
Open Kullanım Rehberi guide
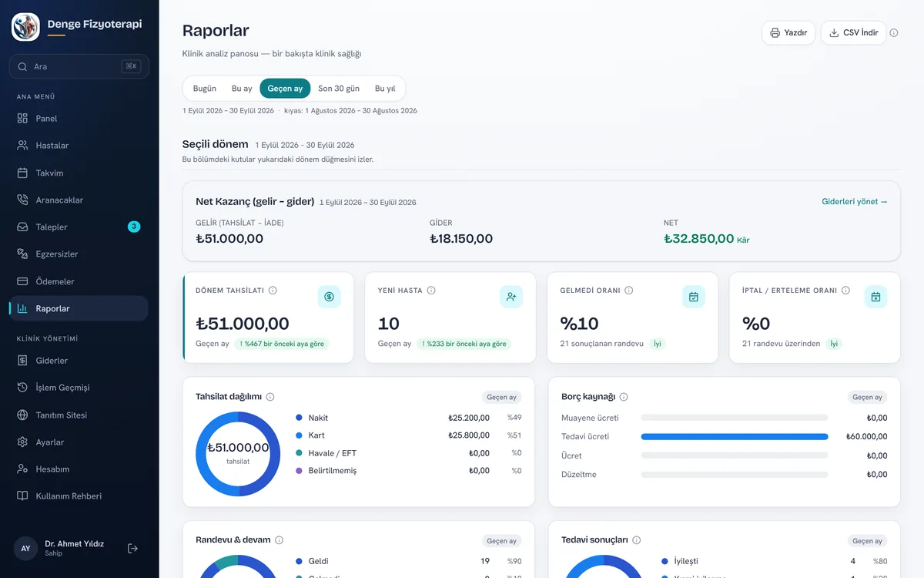[x=79, y=496]
